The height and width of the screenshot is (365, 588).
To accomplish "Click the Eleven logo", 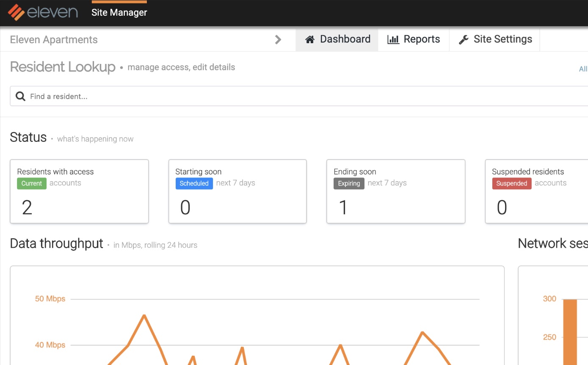I will click(43, 12).
